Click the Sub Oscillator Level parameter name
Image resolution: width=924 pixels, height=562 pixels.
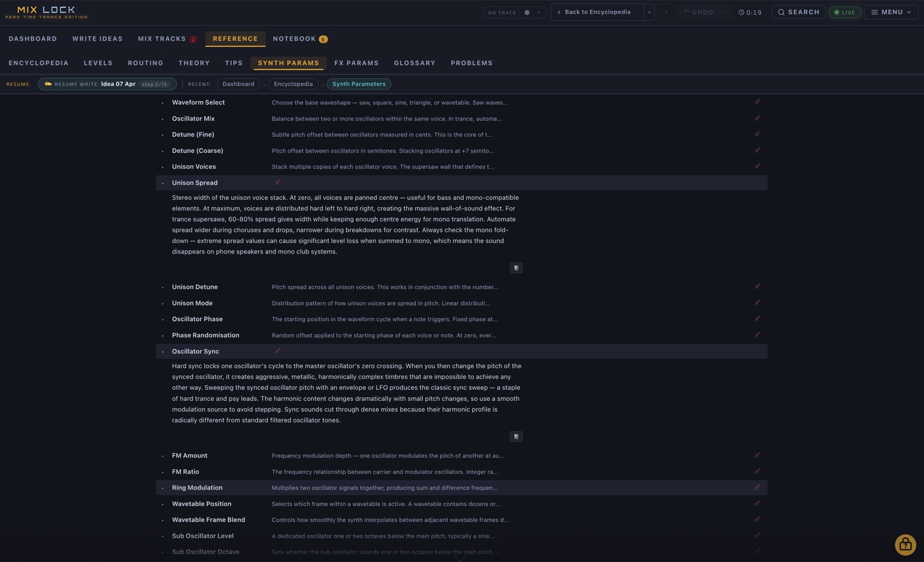tap(203, 536)
